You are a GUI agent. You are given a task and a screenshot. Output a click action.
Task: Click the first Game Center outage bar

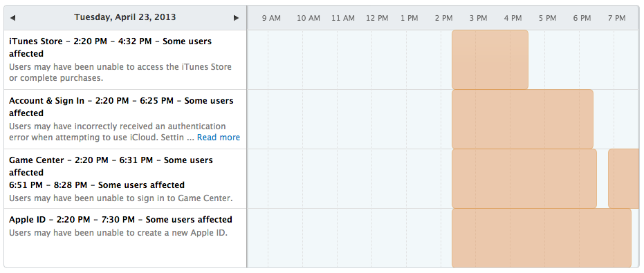(524, 178)
